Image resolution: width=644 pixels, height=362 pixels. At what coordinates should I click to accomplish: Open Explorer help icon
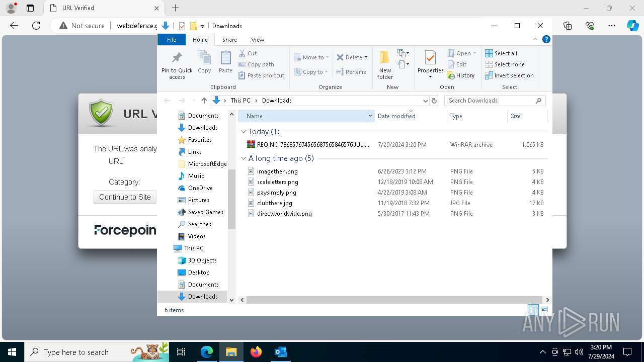[x=546, y=39]
